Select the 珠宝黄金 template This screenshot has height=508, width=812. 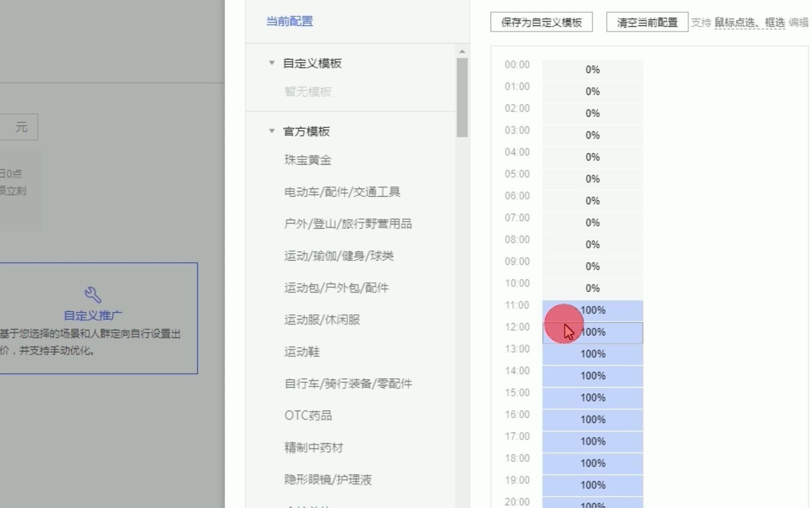pos(308,160)
